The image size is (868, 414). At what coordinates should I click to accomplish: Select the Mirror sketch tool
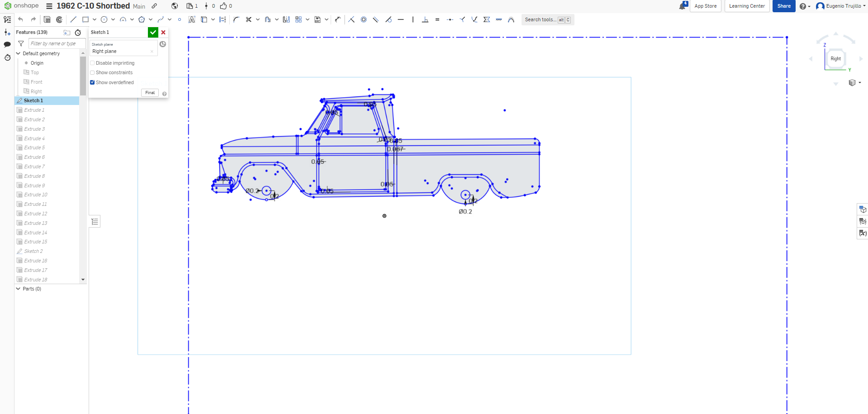pos(286,19)
